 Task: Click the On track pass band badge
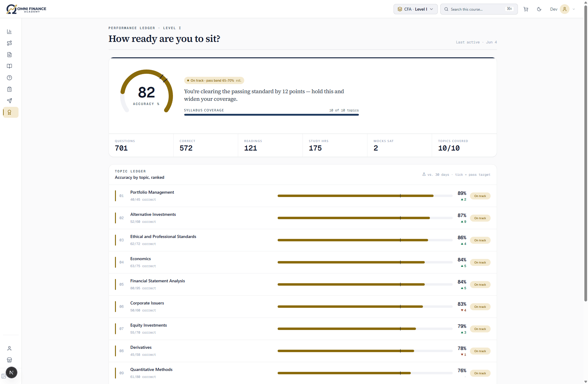pyautogui.click(x=214, y=80)
